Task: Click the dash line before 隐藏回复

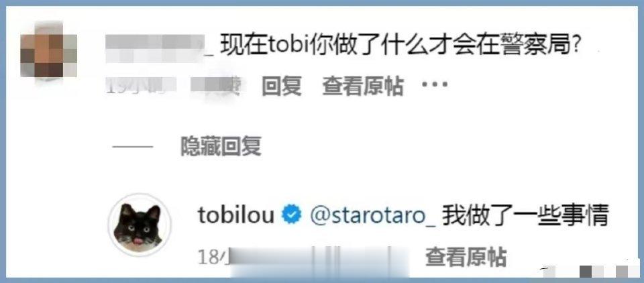Action: 133,147
